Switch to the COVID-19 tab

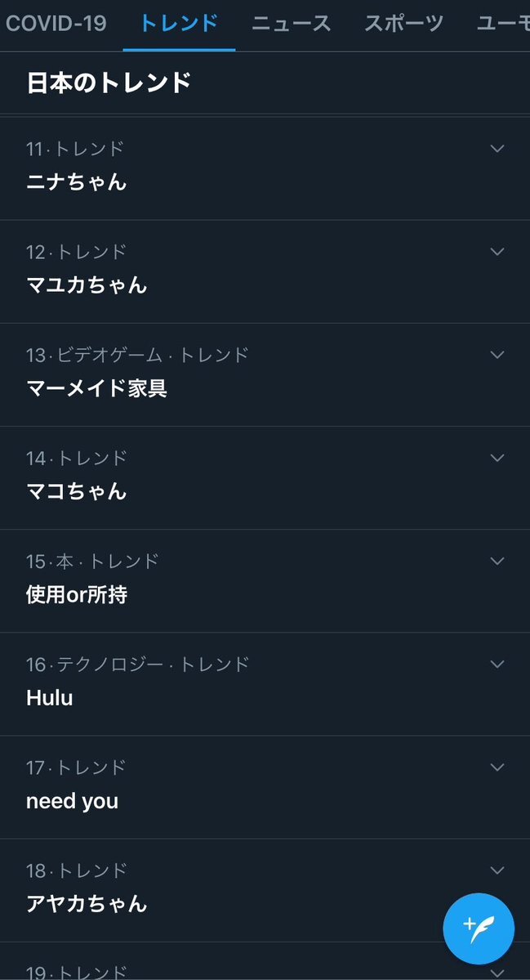tap(56, 24)
